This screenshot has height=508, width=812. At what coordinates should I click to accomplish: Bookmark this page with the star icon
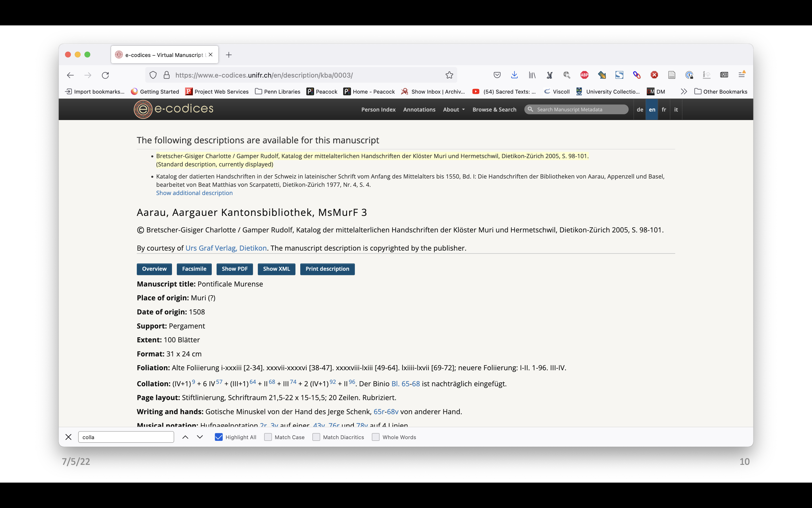449,75
